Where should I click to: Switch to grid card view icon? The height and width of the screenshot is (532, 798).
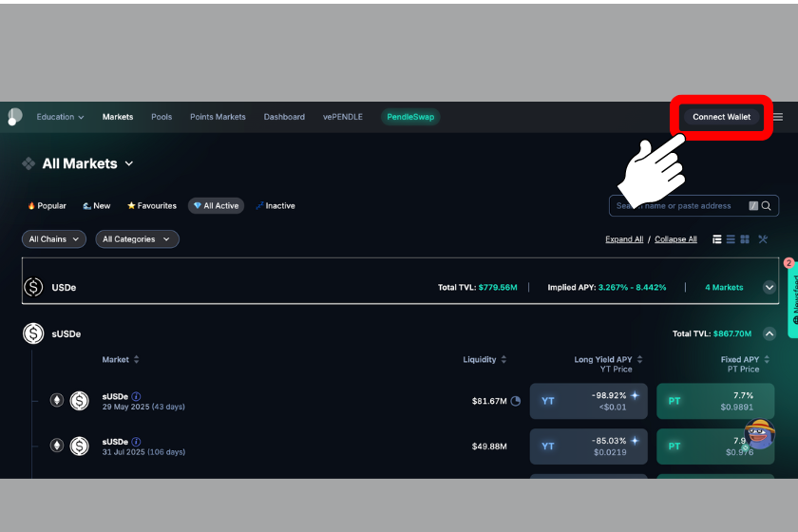(745, 239)
